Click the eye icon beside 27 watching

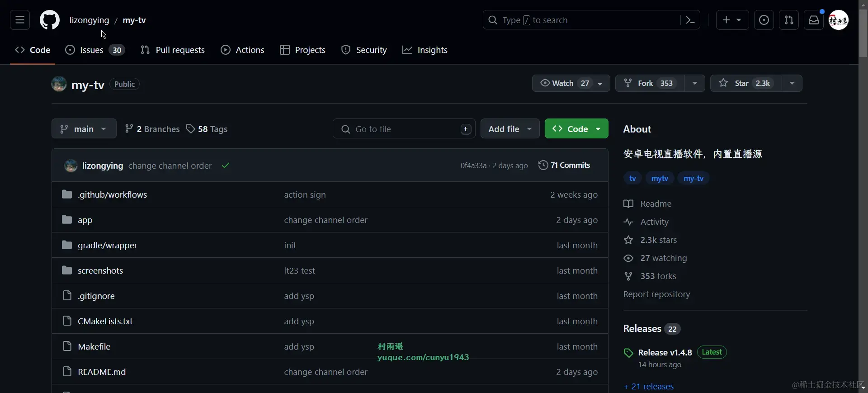tap(628, 258)
